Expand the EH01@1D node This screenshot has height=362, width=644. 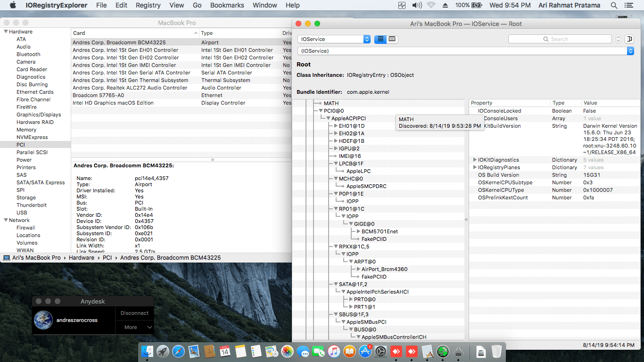click(x=336, y=126)
